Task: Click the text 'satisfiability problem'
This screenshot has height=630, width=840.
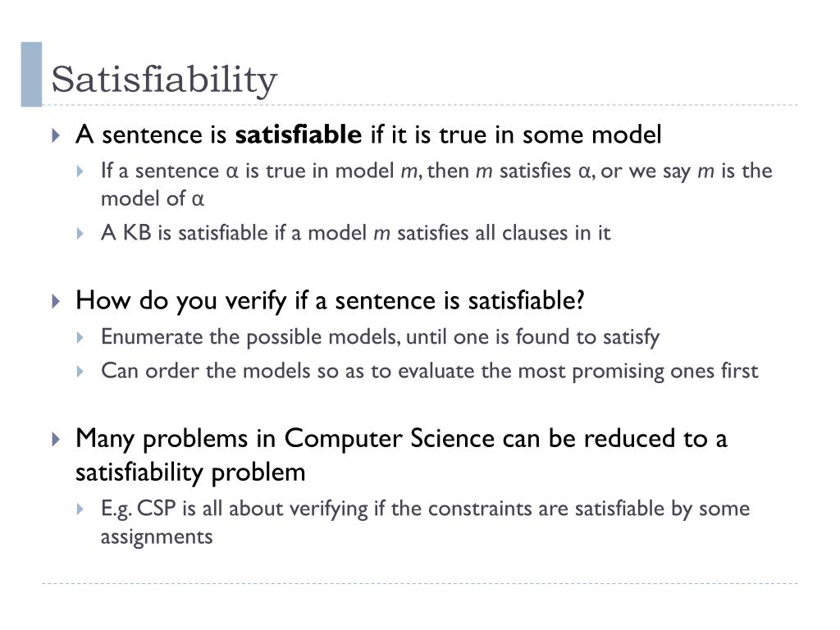Action: coord(190,472)
